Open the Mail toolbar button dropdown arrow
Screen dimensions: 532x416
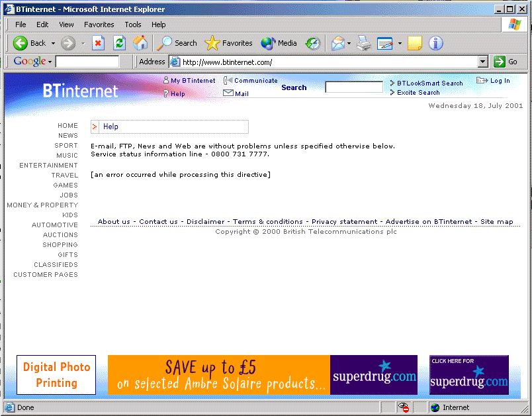pyautogui.click(x=349, y=44)
